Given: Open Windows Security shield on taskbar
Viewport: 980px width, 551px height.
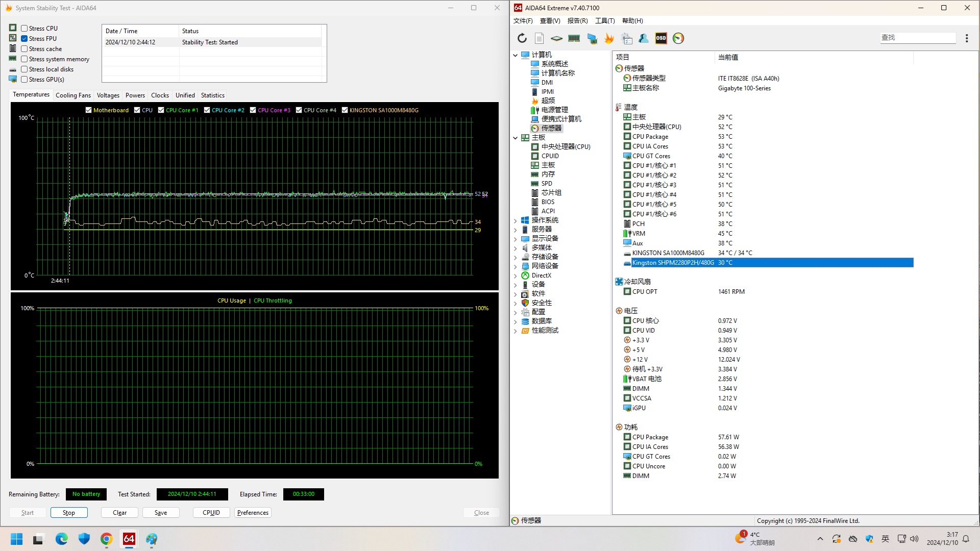Looking at the screenshot, I should [x=84, y=539].
